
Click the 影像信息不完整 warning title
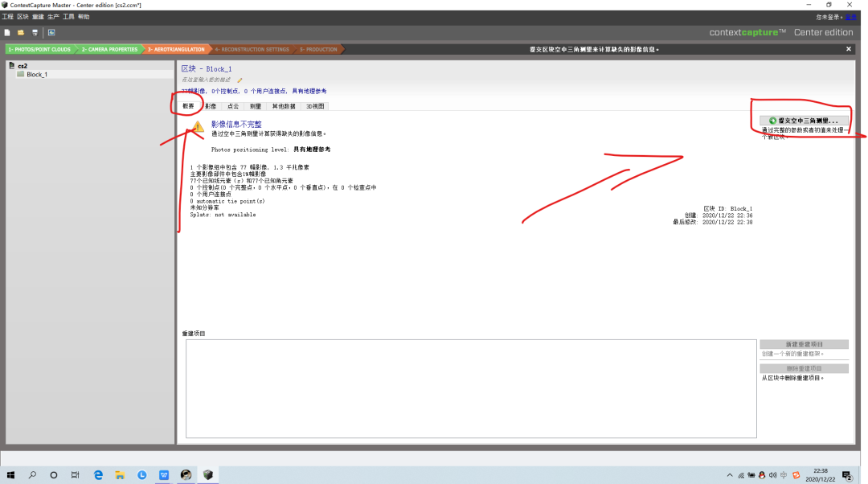coord(236,125)
